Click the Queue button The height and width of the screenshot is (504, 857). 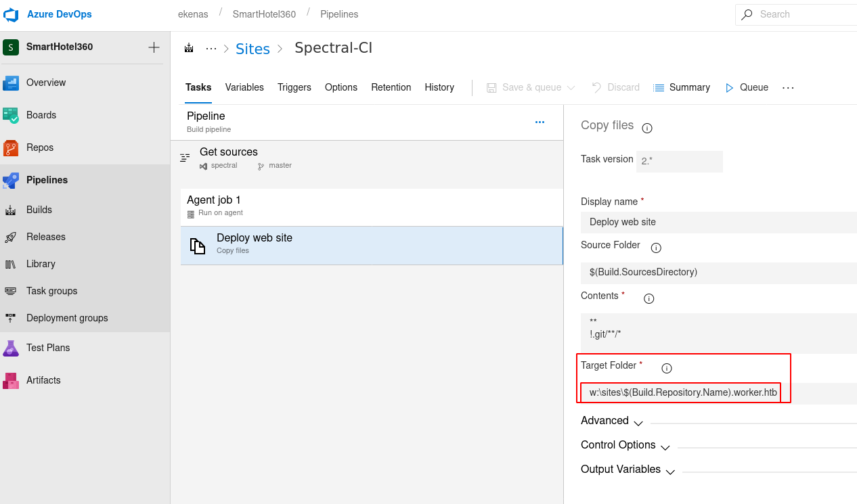747,87
